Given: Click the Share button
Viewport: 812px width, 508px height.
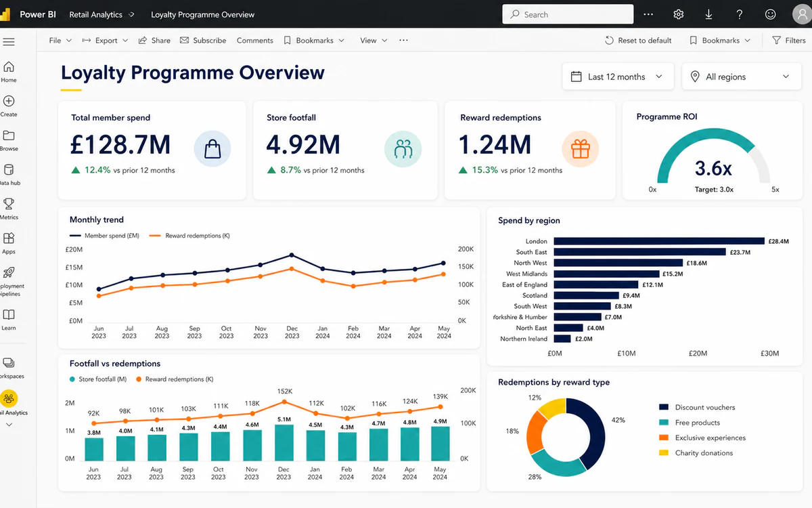Looking at the screenshot, I should [x=154, y=41].
